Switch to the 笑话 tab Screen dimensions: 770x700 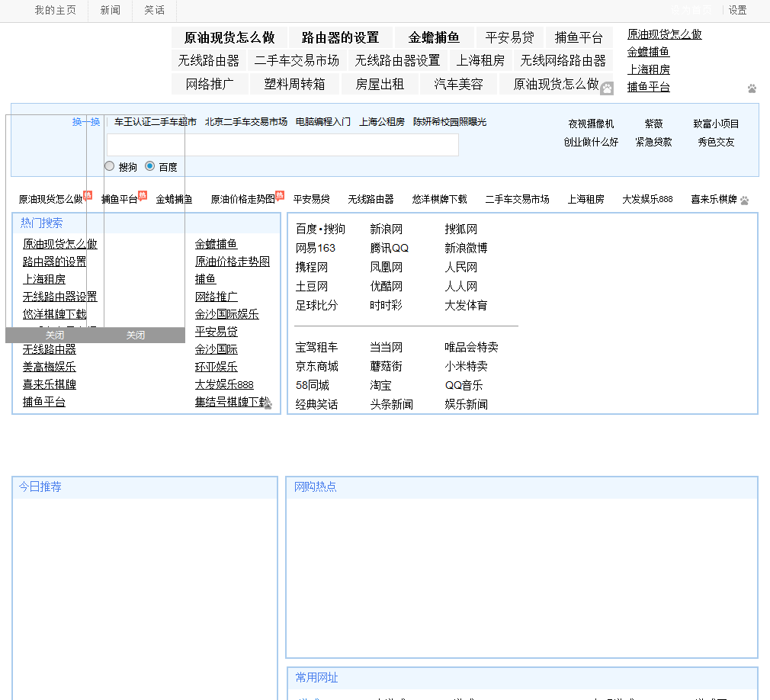(x=155, y=11)
